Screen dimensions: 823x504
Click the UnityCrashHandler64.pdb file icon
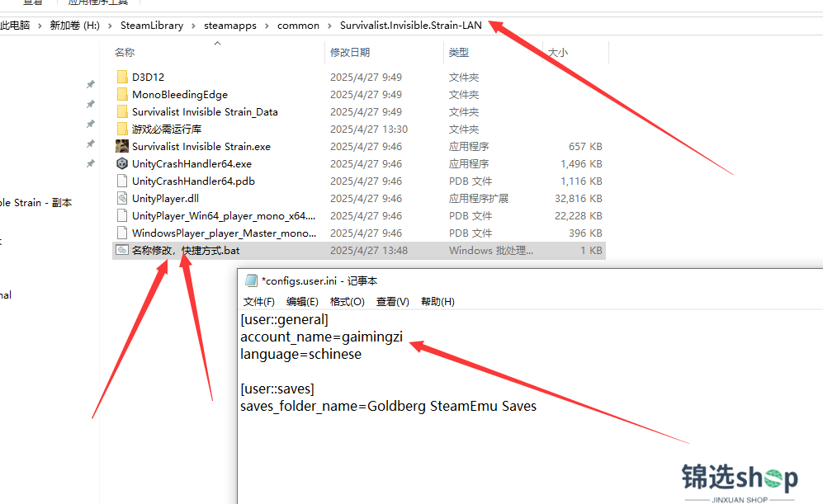pos(122,181)
